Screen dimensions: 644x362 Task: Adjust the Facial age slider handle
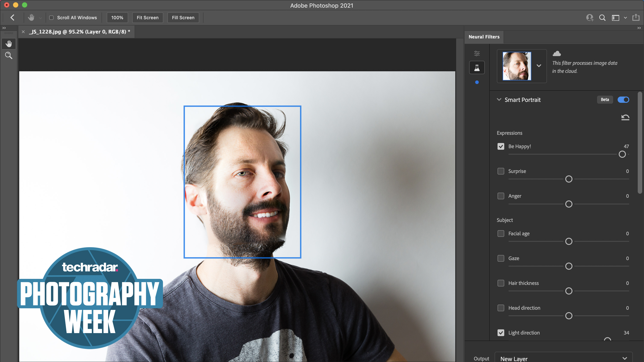tap(568, 241)
